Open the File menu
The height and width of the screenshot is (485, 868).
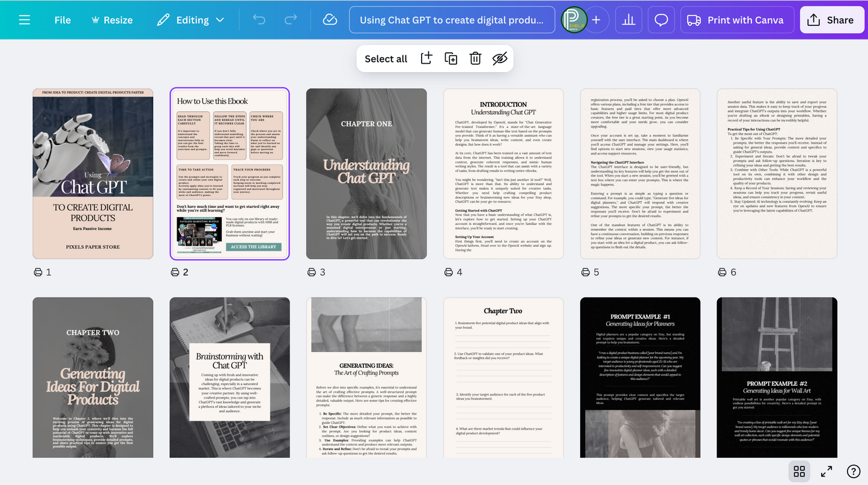pos(62,20)
